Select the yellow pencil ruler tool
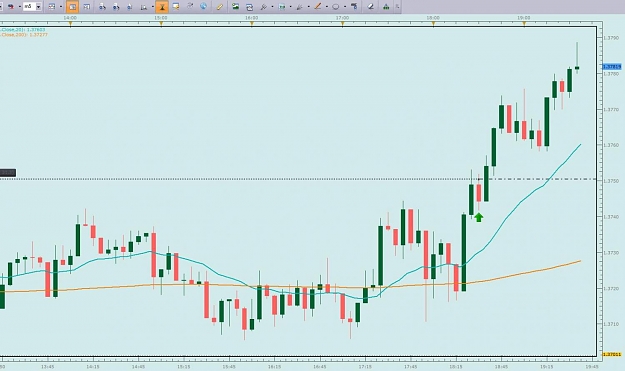Screen dimensions: 625x371 click(x=220, y=6)
